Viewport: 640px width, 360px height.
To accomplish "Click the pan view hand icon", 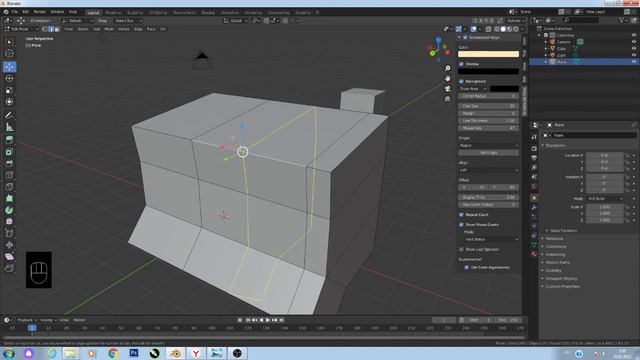I will [x=448, y=78].
